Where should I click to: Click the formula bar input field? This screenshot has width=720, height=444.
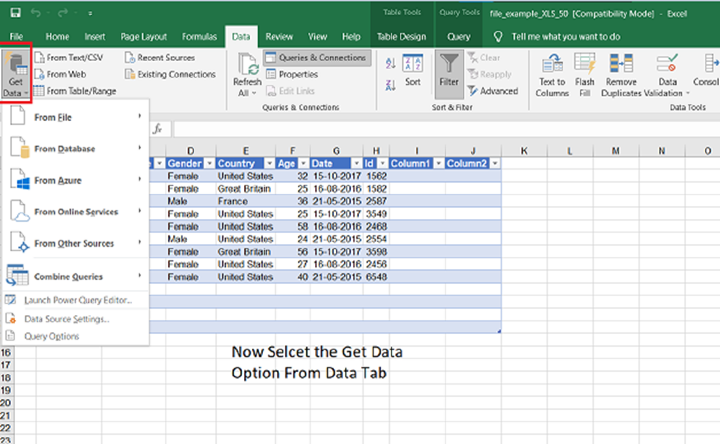coord(440,130)
